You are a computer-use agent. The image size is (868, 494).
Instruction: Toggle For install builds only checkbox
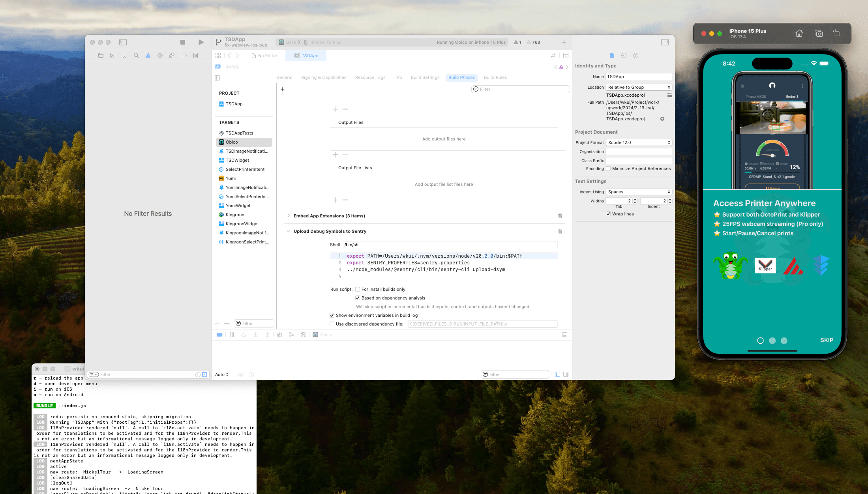tap(358, 289)
